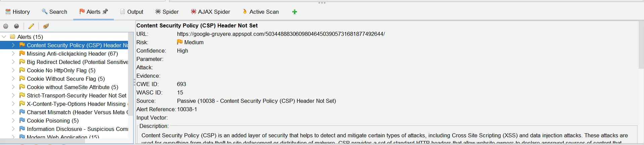Click the pencil icon to edit the alert

[x=31, y=26]
